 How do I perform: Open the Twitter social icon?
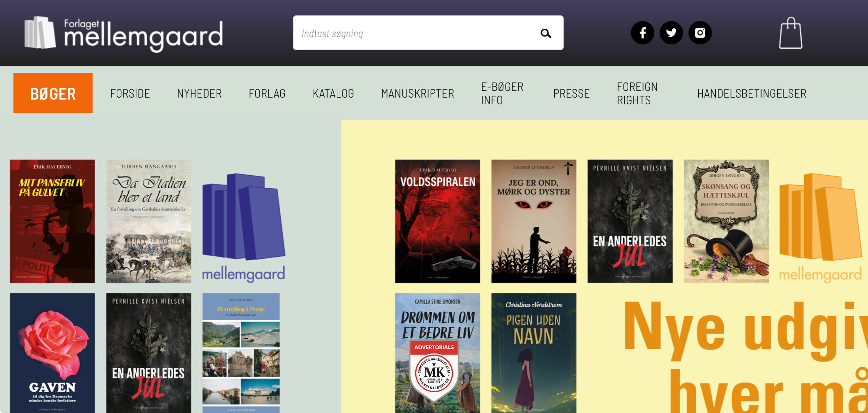pos(671,33)
